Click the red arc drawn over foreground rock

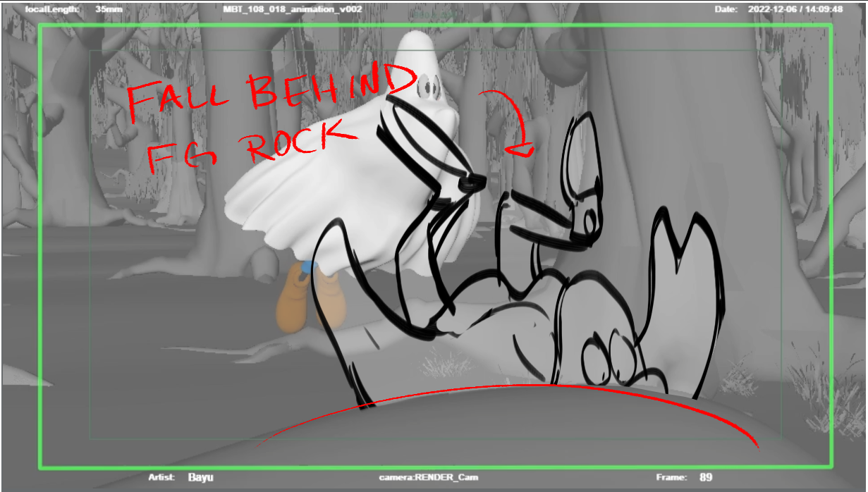[508, 413]
